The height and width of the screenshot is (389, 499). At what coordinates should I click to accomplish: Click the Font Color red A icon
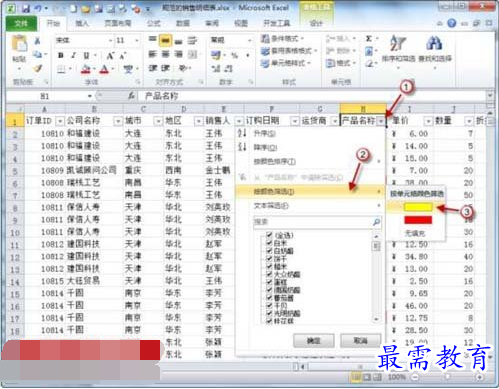pos(104,69)
